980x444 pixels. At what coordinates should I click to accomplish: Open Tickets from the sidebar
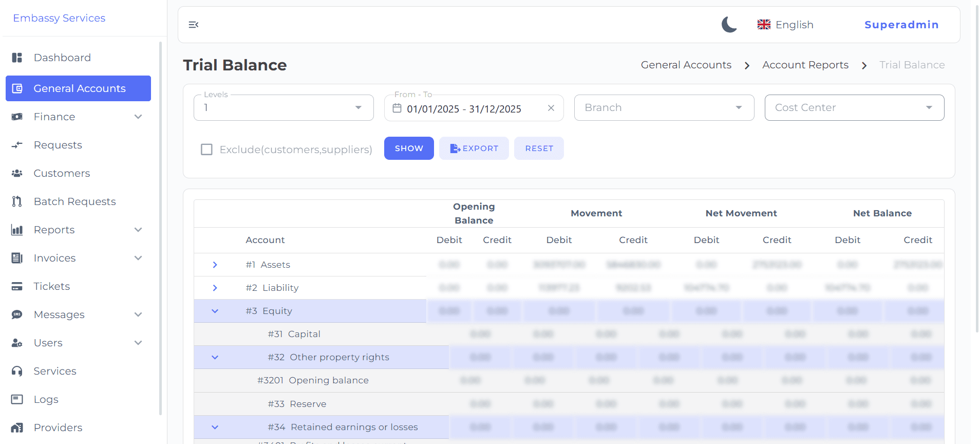(78, 286)
